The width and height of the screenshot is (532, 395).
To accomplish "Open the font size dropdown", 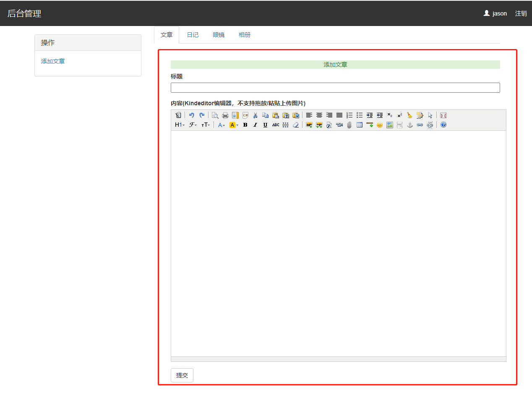I will [x=206, y=125].
